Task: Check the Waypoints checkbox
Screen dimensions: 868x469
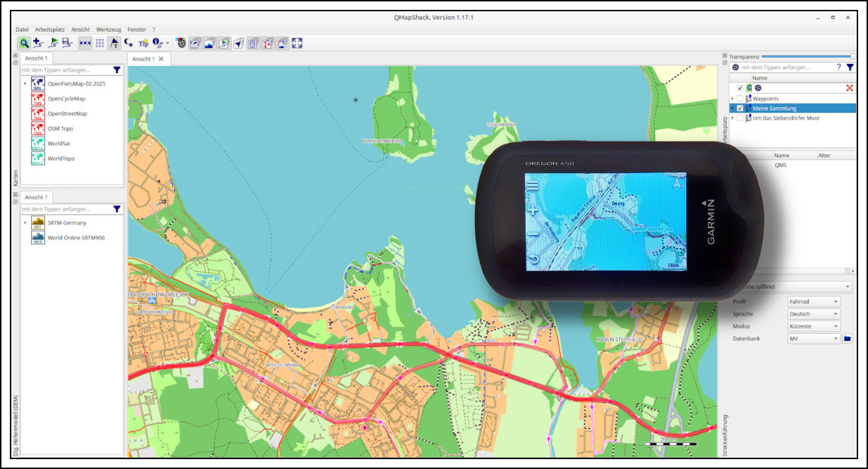Action: tap(740, 99)
